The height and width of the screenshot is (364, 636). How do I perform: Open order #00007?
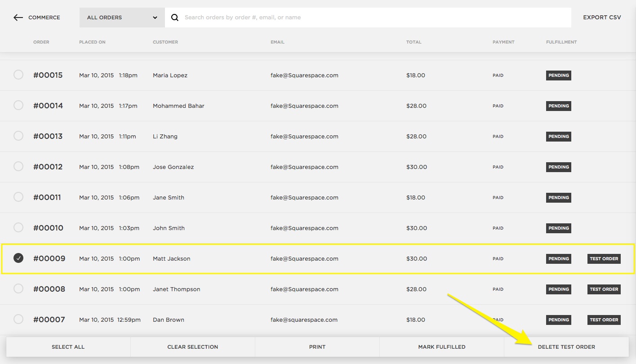coord(49,320)
